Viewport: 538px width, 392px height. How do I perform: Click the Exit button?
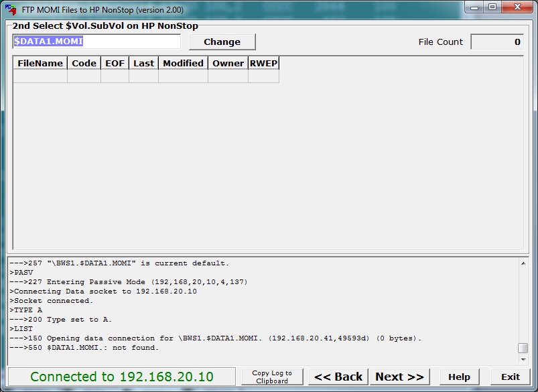click(511, 377)
